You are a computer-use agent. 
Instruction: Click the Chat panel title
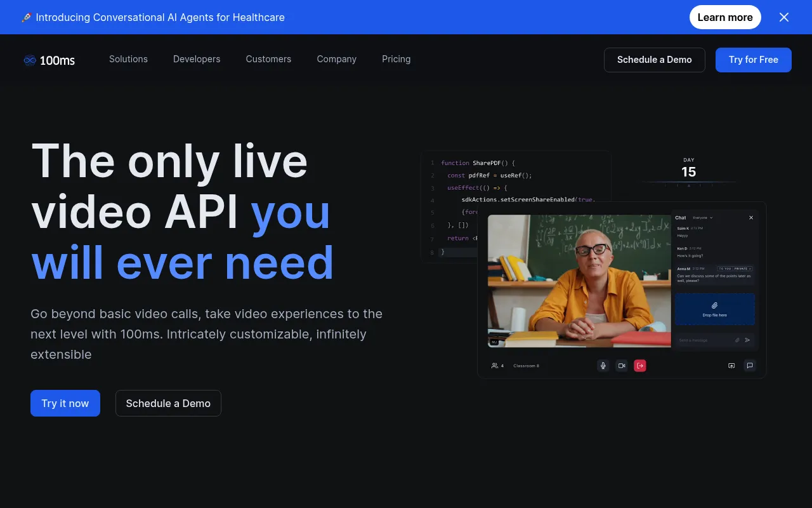point(681,218)
